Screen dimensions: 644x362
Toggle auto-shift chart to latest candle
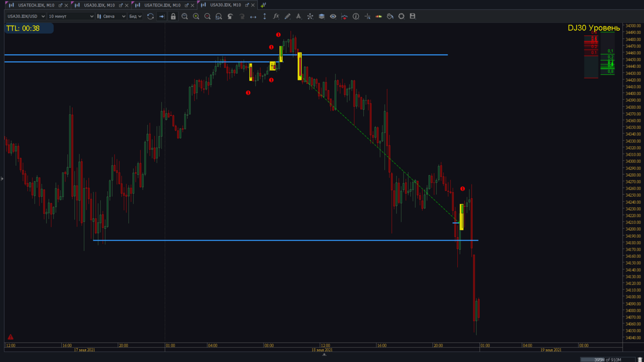tap(162, 16)
